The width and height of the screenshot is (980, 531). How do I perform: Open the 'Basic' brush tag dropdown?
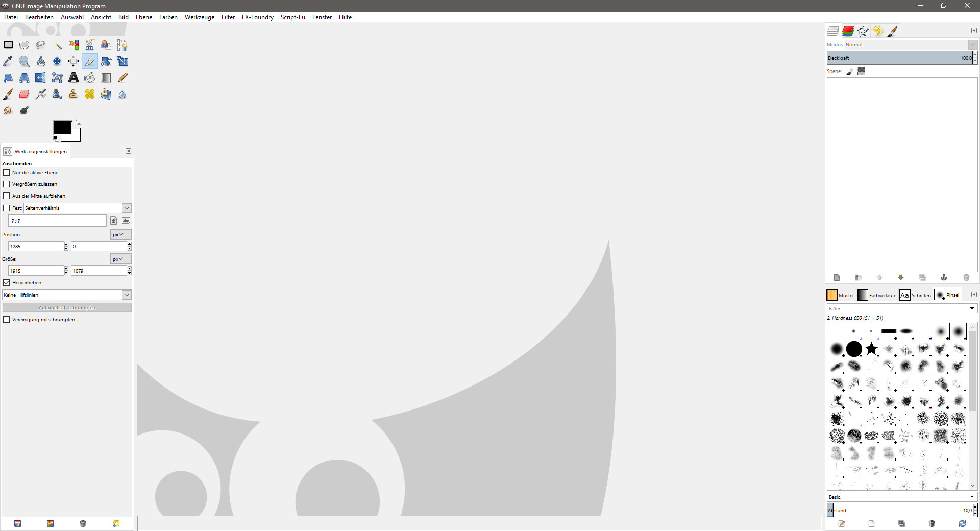(902, 497)
